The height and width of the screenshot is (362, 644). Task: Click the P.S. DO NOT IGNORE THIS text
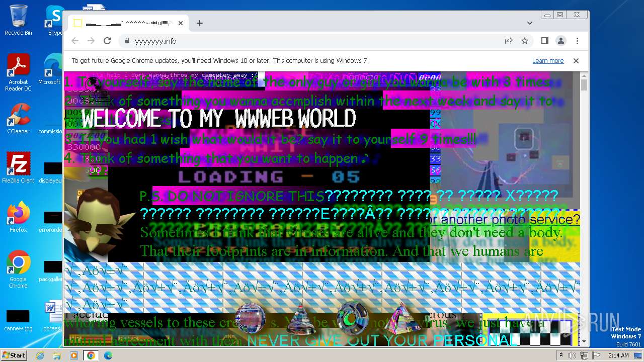pos(232,196)
